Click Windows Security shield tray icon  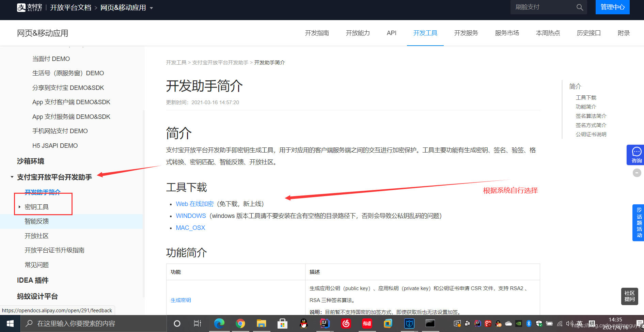pyautogui.click(x=539, y=323)
